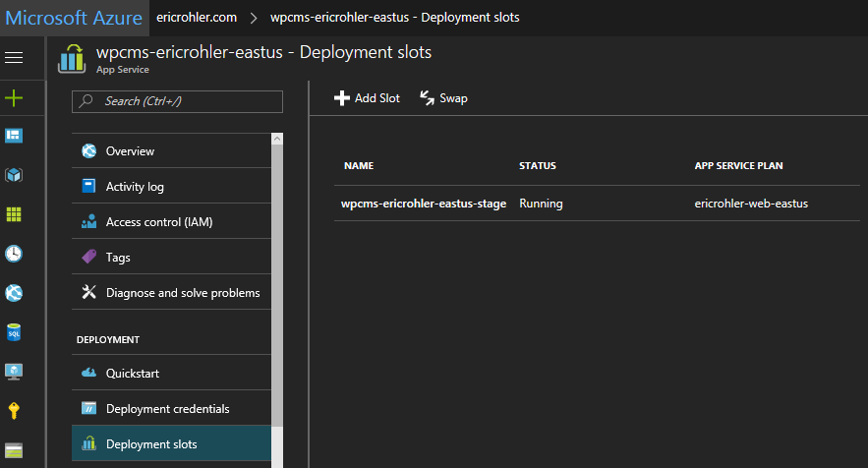Viewport: 868px width, 468px height.
Task: Click the Deployment credentials icon
Action: (89, 408)
